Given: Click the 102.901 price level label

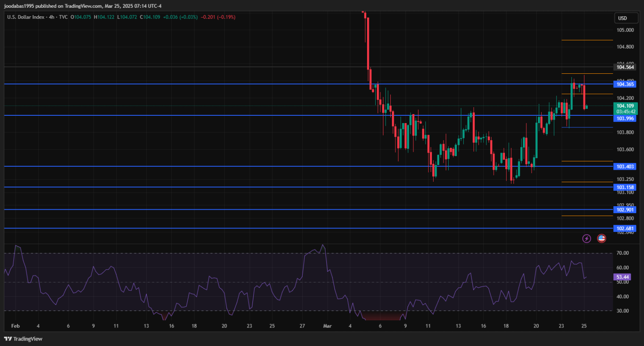Looking at the screenshot, I should click(x=625, y=210).
